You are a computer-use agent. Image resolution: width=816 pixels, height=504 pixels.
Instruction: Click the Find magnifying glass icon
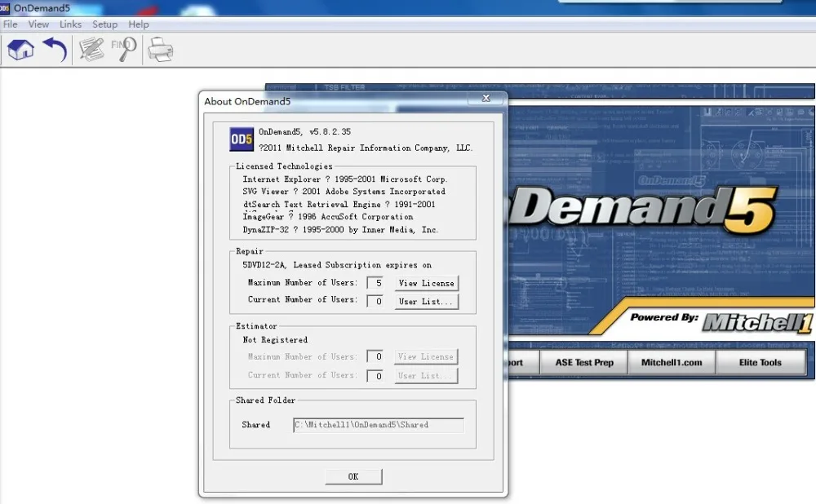point(124,50)
